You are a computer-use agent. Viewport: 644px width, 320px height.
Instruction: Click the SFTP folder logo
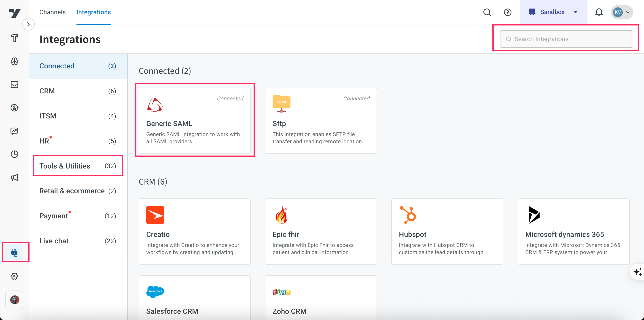(x=281, y=104)
